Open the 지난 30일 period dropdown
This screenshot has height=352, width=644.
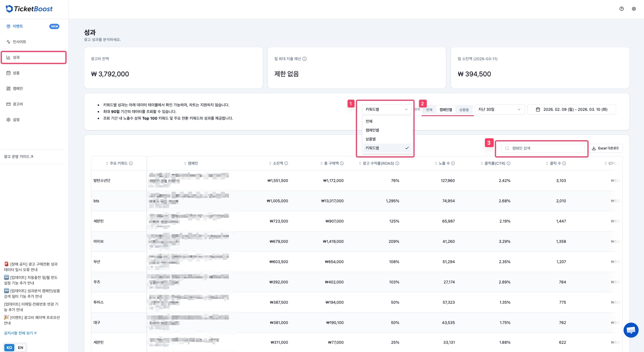[499, 109]
